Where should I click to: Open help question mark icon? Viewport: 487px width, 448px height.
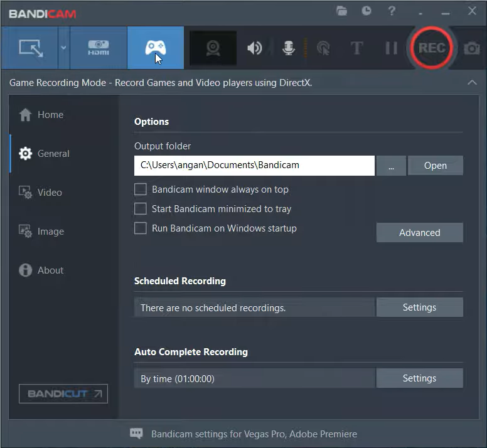[x=392, y=11]
